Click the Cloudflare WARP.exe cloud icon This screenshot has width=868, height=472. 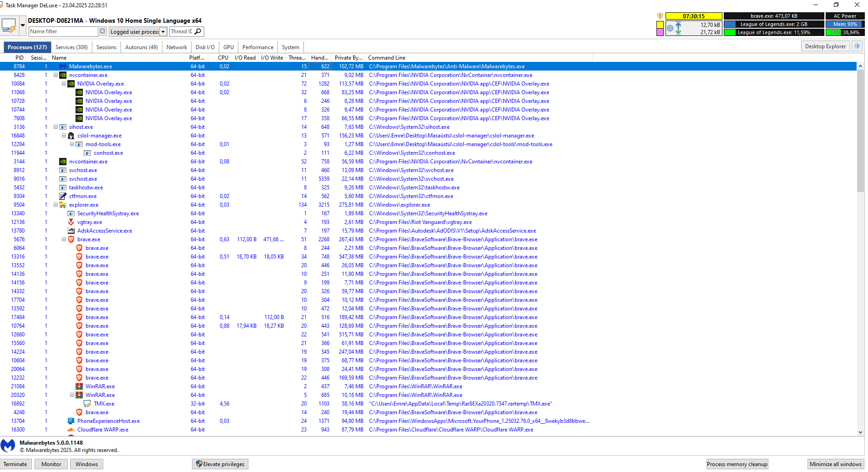(71, 430)
